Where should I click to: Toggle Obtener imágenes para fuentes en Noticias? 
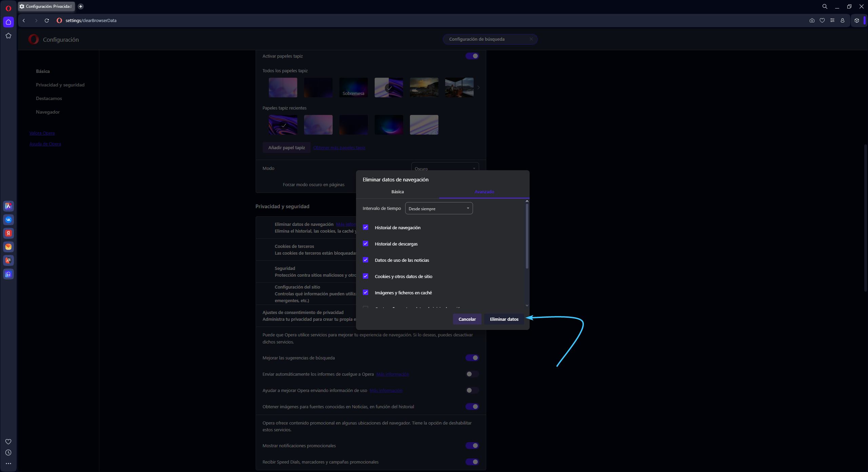click(472, 407)
